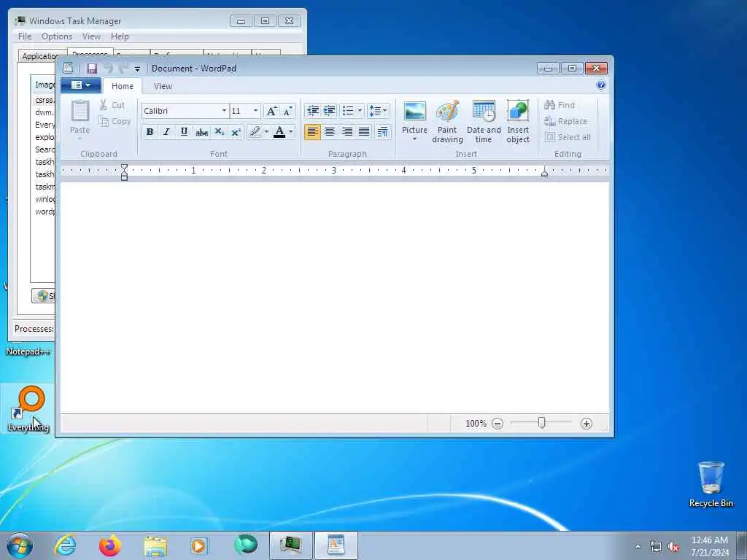Click the right indent marker on the ruler

(x=544, y=174)
